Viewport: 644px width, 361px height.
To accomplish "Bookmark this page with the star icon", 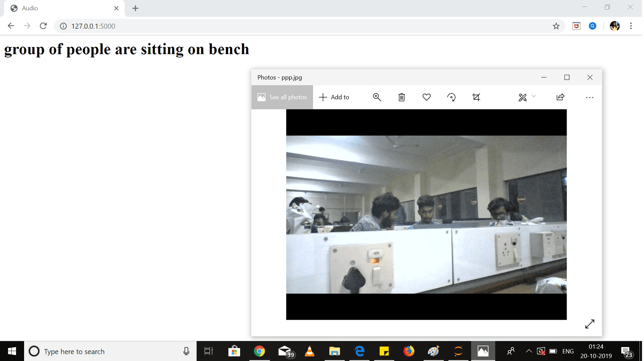I will (x=556, y=26).
